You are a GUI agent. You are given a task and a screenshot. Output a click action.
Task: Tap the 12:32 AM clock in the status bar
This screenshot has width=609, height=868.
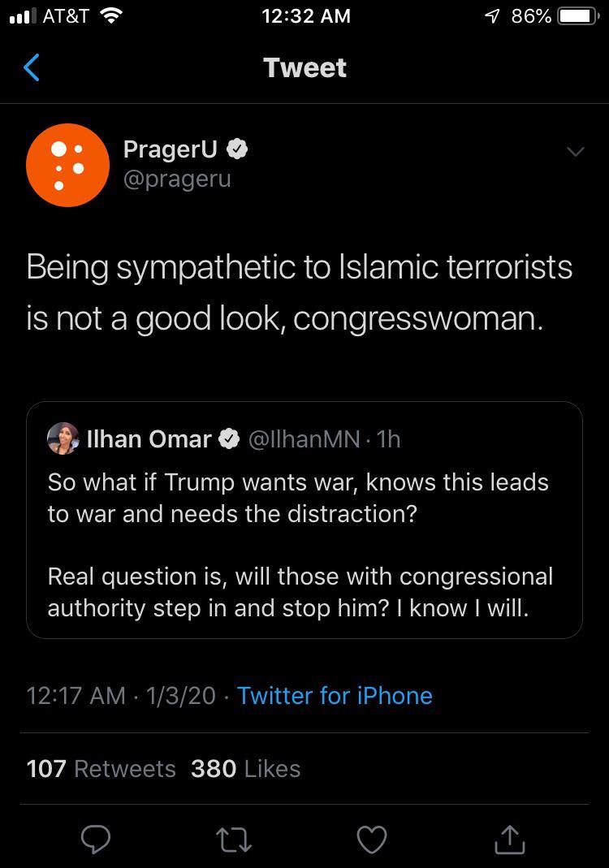point(306,15)
